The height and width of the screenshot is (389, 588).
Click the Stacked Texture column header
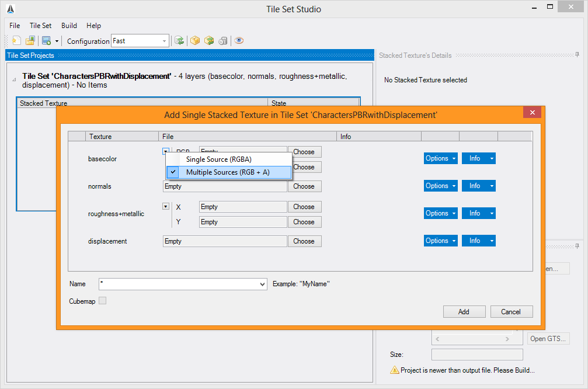click(142, 103)
